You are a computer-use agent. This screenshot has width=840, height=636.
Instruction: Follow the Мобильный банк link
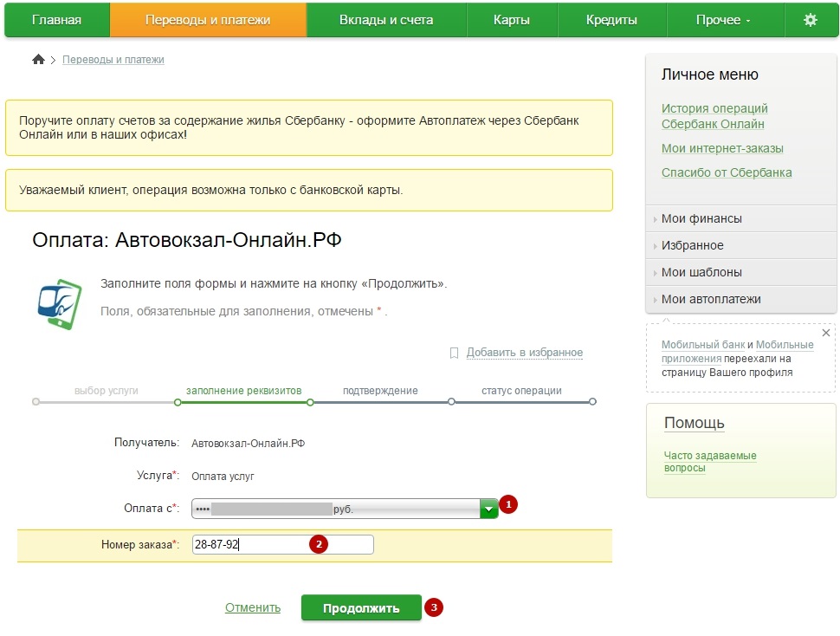coord(703,345)
